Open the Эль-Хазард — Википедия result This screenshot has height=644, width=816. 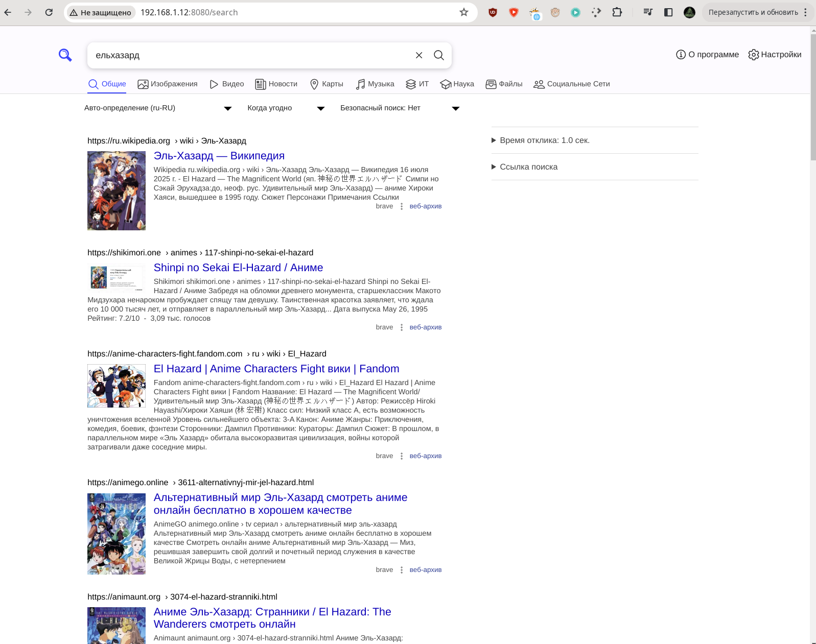[x=219, y=156]
